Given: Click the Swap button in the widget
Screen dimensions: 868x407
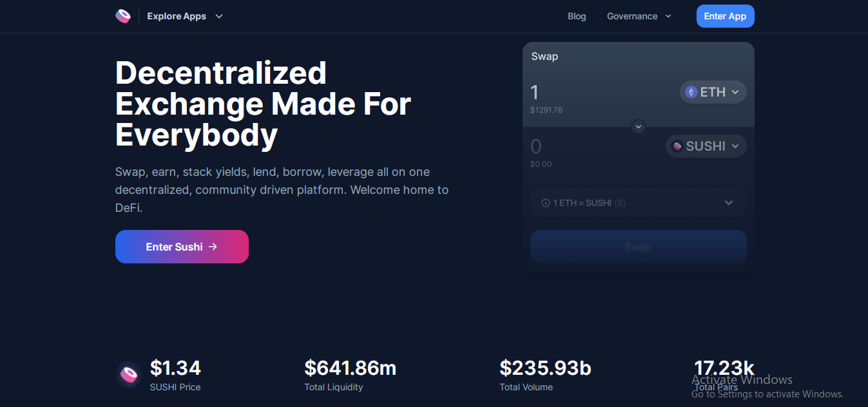Looking at the screenshot, I should click(638, 247).
